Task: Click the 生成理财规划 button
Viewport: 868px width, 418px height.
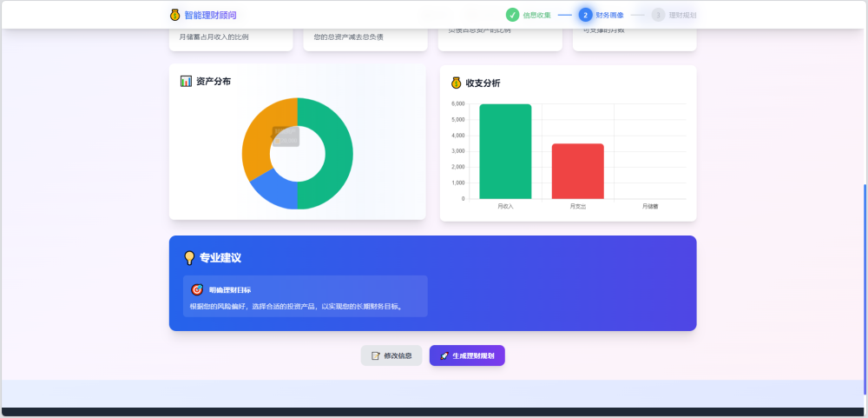Action: (467, 356)
